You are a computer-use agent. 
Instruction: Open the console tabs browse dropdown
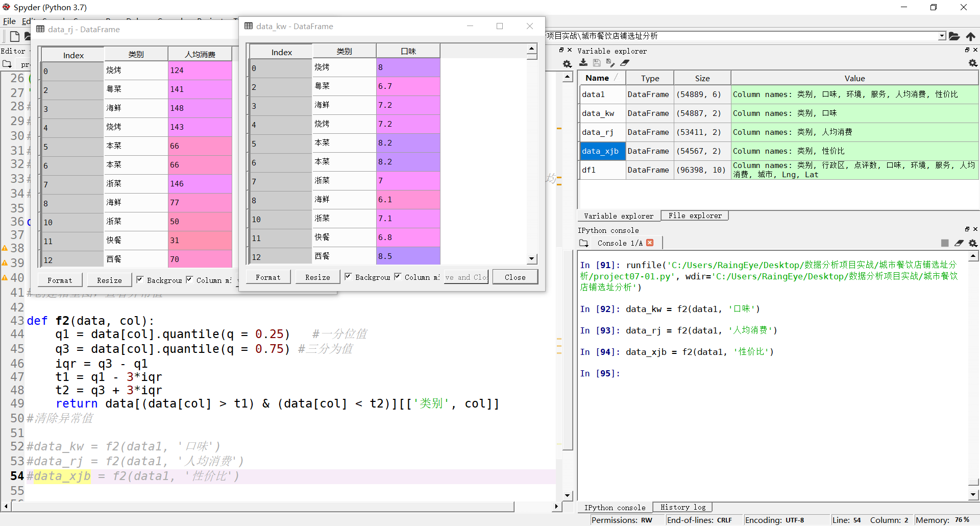tap(584, 243)
